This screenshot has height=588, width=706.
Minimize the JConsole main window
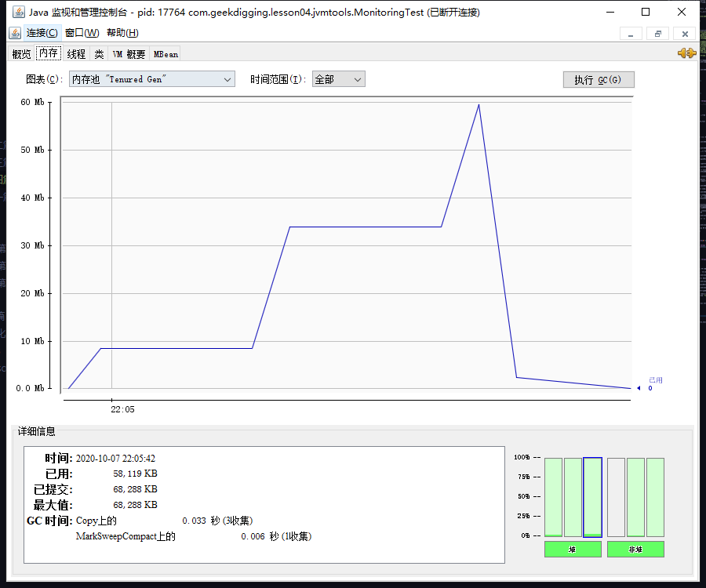610,12
